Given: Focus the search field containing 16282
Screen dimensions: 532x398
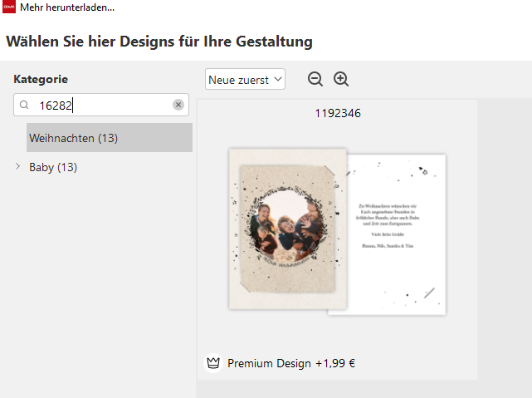Looking at the screenshot, I should tap(100, 106).
